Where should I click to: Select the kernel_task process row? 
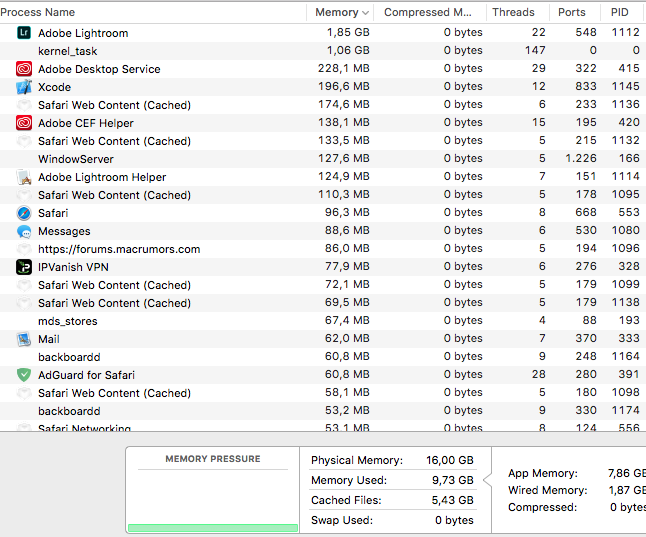pyautogui.click(x=323, y=51)
